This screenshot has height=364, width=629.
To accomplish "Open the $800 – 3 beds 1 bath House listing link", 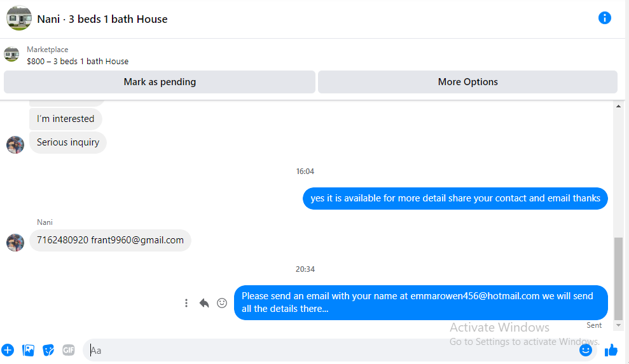I will pos(78,62).
